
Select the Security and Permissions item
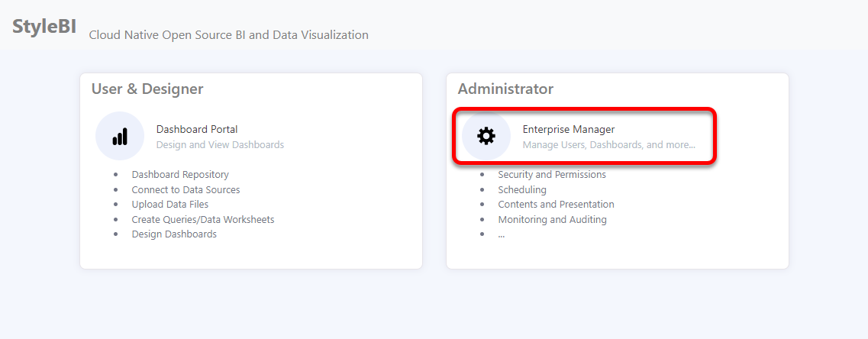pyautogui.click(x=551, y=175)
